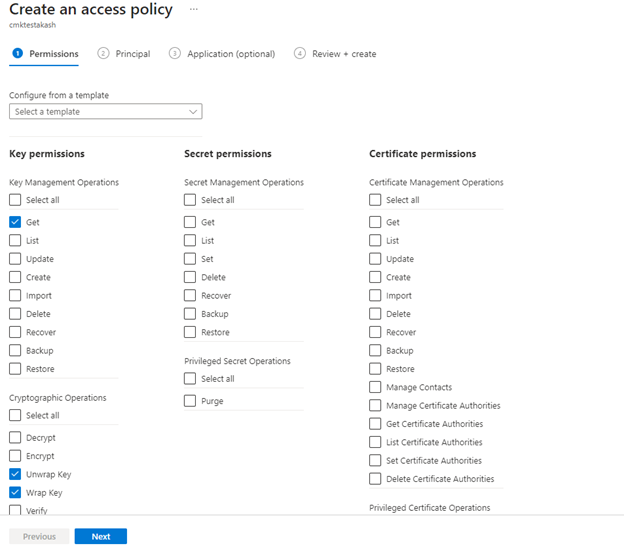
Task: Tick the Set secret permission checkbox
Action: click(190, 259)
